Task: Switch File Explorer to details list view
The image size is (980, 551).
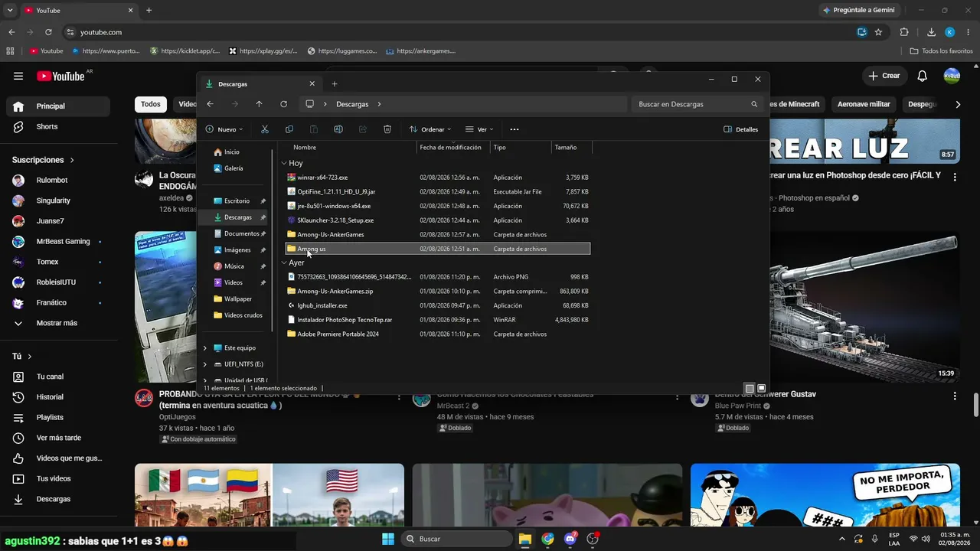Action: [x=750, y=388]
